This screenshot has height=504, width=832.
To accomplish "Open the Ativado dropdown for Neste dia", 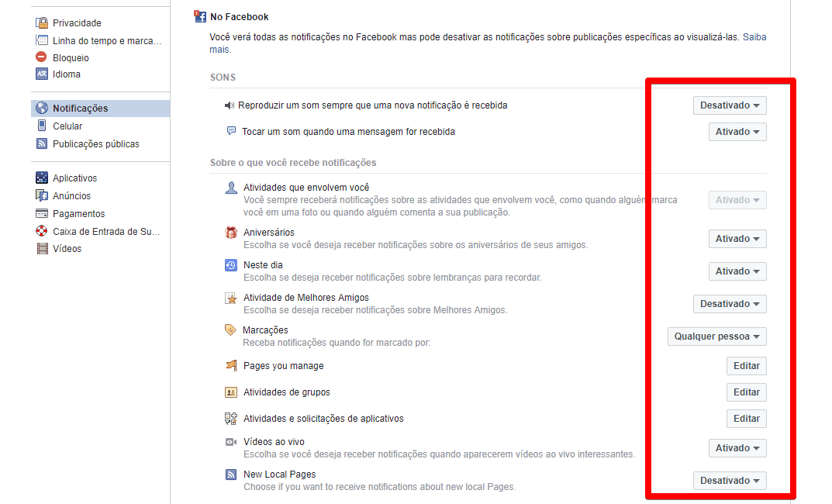I will [x=737, y=271].
